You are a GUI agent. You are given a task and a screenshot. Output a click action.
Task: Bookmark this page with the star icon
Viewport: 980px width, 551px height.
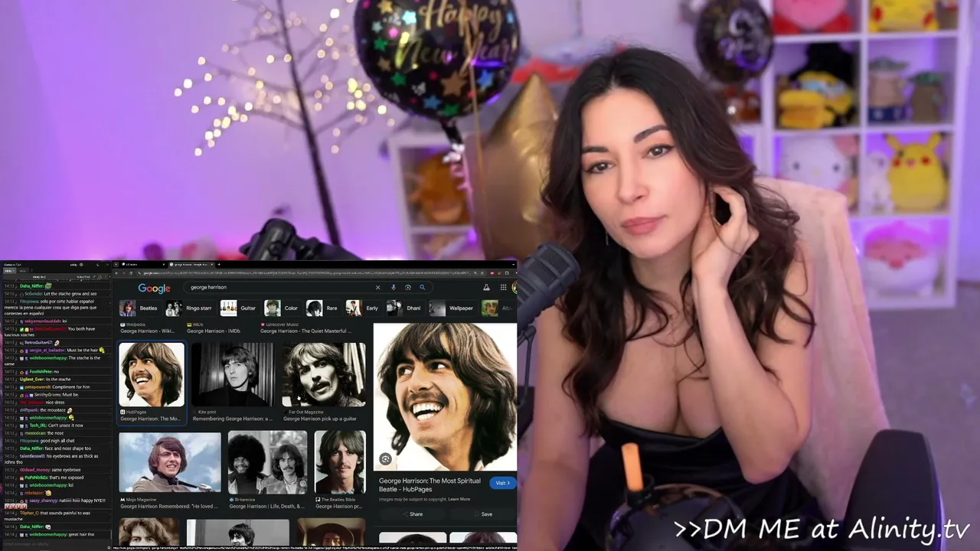click(x=481, y=272)
